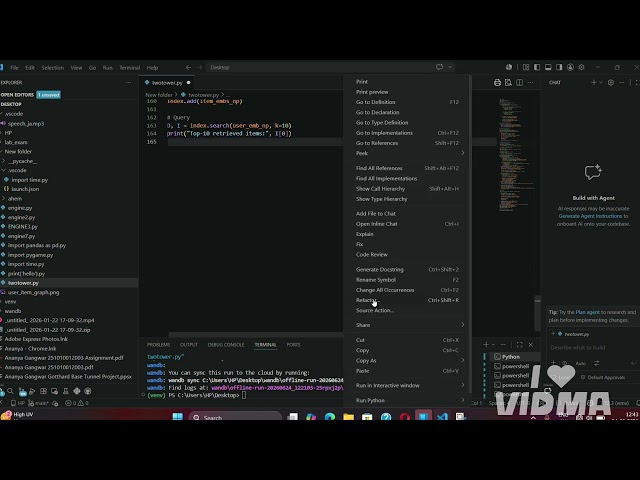Open Copy As submenu
640x480 pixels.
coord(407,361)
